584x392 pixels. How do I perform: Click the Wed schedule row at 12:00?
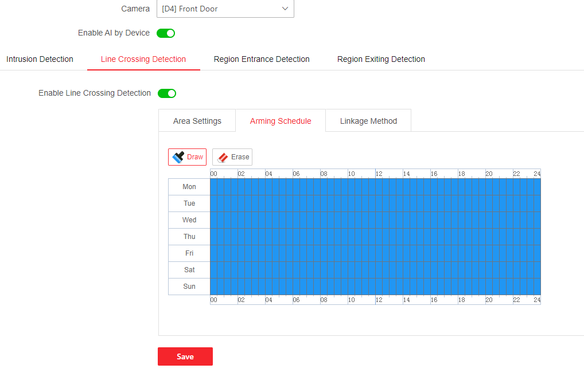pos(376,220)
